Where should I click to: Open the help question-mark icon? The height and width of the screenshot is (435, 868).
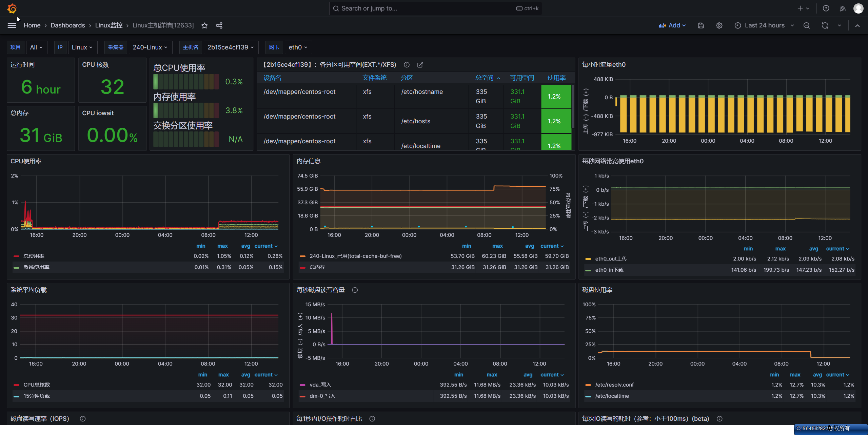coord(826,8)
